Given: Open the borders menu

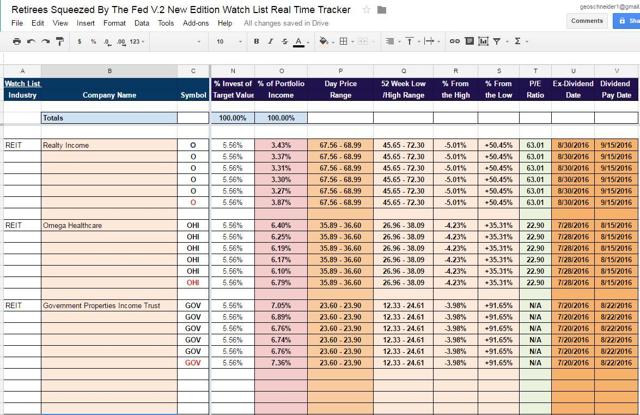Looking at the screenshot, I should click(x=347, y=41).
